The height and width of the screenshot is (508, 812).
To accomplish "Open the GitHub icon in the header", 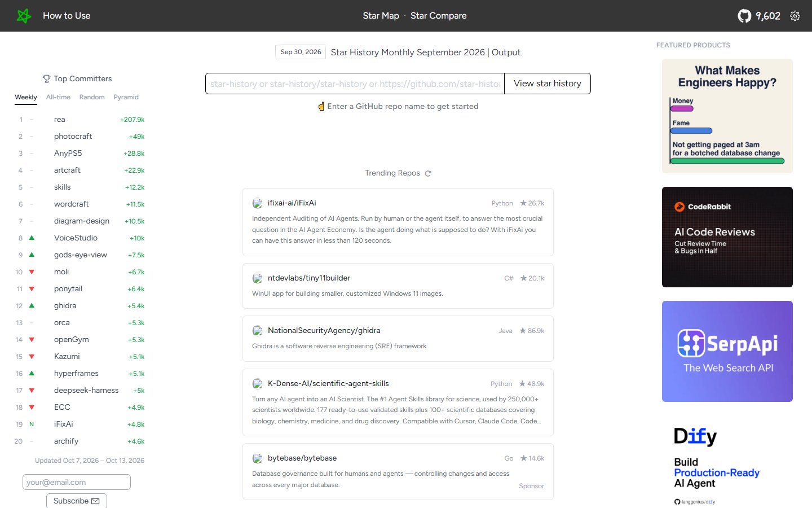I will [744, 16].
